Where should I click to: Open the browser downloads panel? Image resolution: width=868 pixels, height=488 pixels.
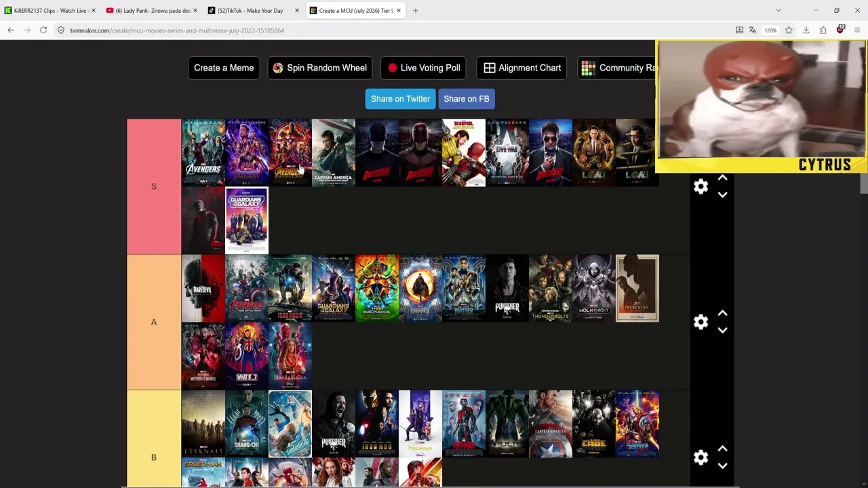coord(806,30)
